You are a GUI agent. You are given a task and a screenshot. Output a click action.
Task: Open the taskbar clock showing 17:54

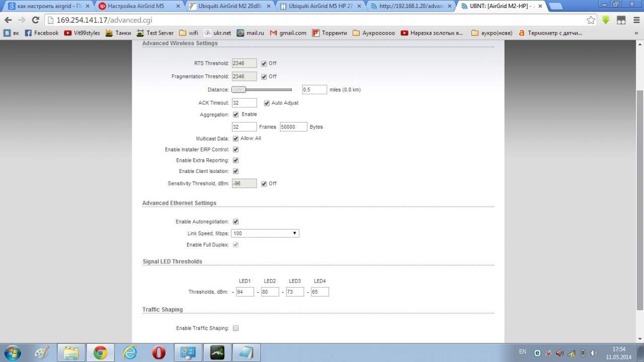pyautogui.click(x=619, y=353)
